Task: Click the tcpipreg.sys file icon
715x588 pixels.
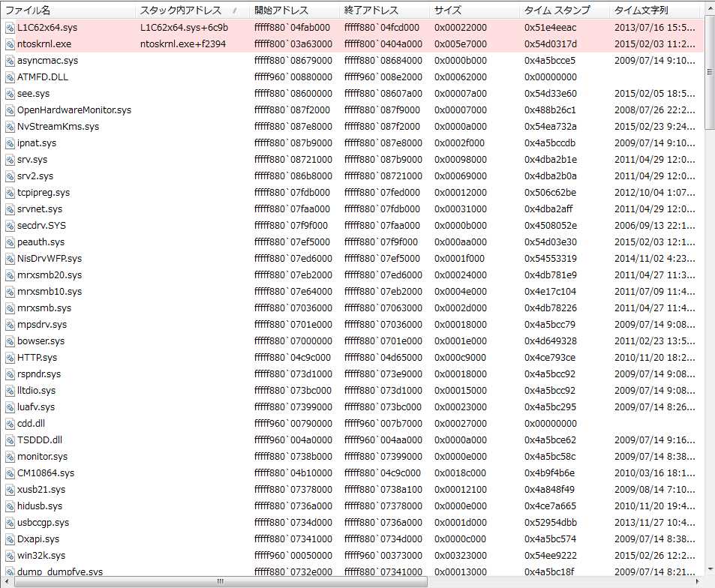Action: click(10, 193)
